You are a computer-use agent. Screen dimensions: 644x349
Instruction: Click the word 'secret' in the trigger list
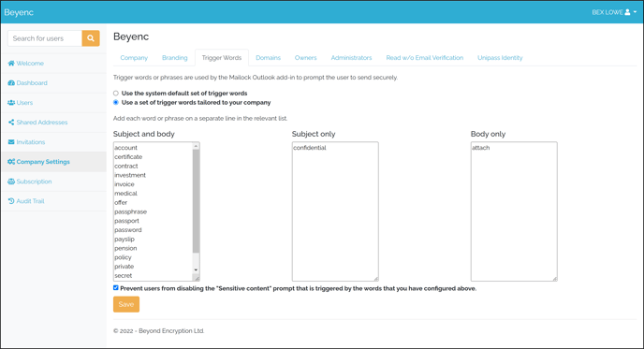point(124,275)
